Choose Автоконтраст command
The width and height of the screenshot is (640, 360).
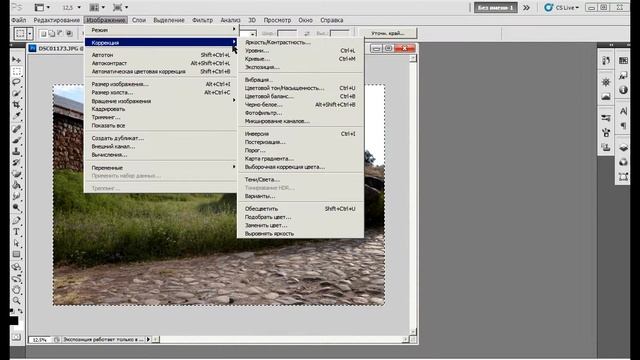tap(160, 63)
